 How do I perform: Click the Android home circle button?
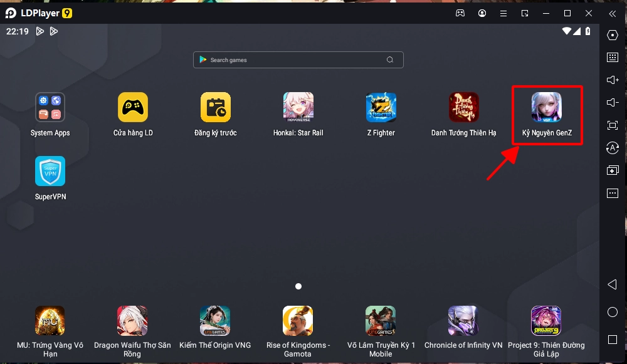tap(613, 312)
